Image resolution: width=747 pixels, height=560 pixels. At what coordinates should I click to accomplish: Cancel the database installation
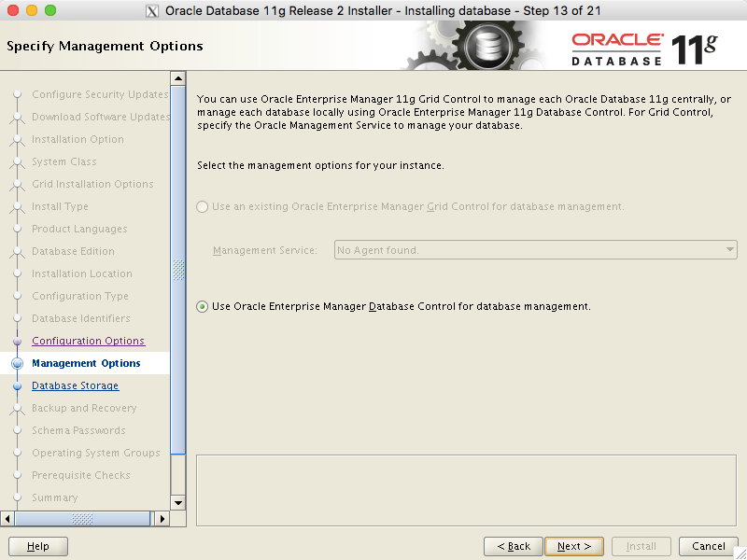coord(708,546)
